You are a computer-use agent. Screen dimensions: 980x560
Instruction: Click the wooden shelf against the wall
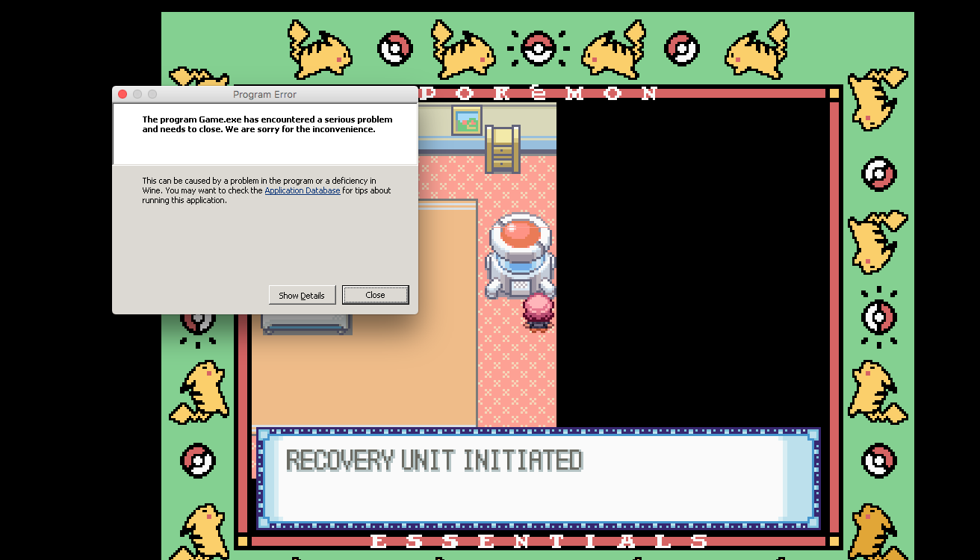[503, 149]
